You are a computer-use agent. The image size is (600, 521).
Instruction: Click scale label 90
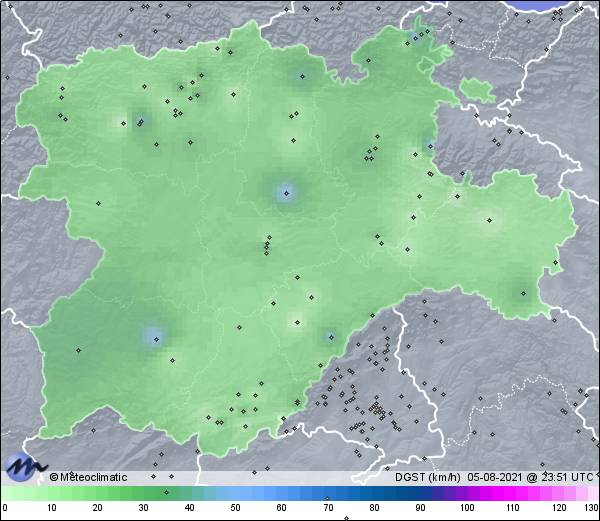click(x=420, y=508)
